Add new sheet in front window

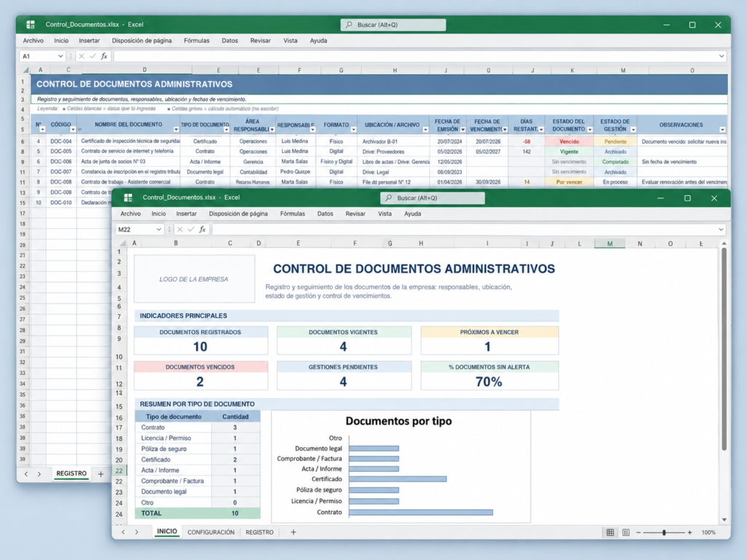(x=293, y=532)
